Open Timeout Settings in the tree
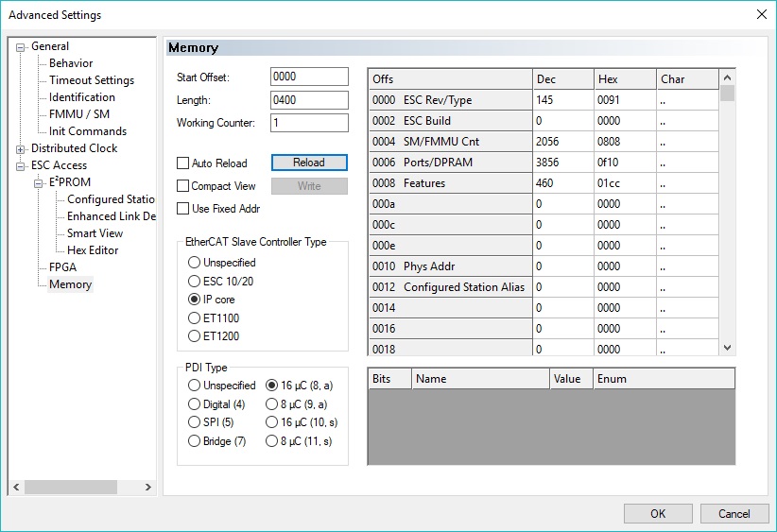The image size is (777, 532). (92, 80)
